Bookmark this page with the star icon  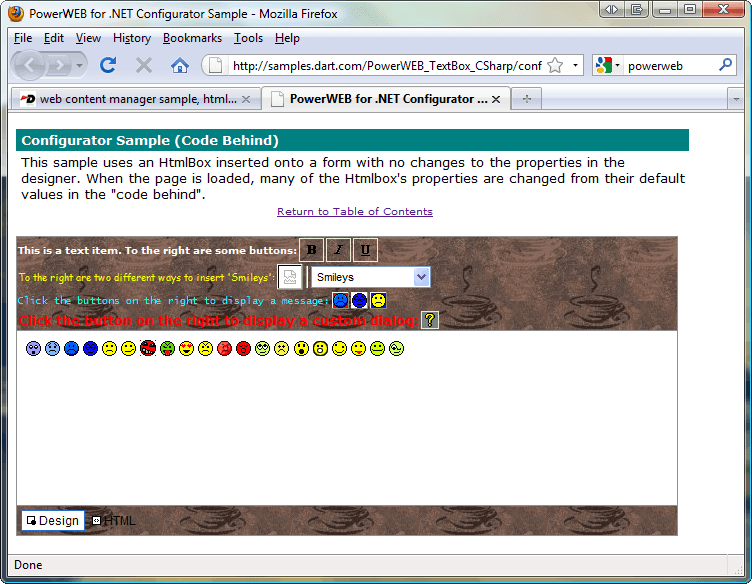pyautogui.click(x=555, y=65)
